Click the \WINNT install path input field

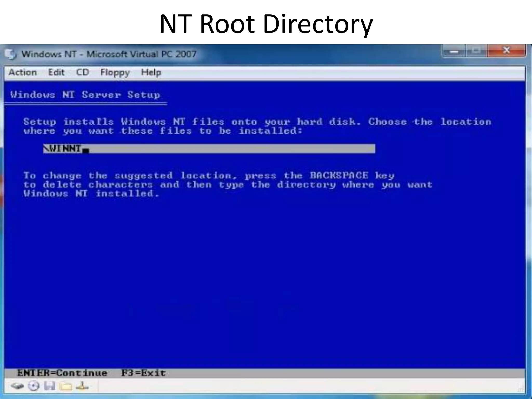coord(209,149)
